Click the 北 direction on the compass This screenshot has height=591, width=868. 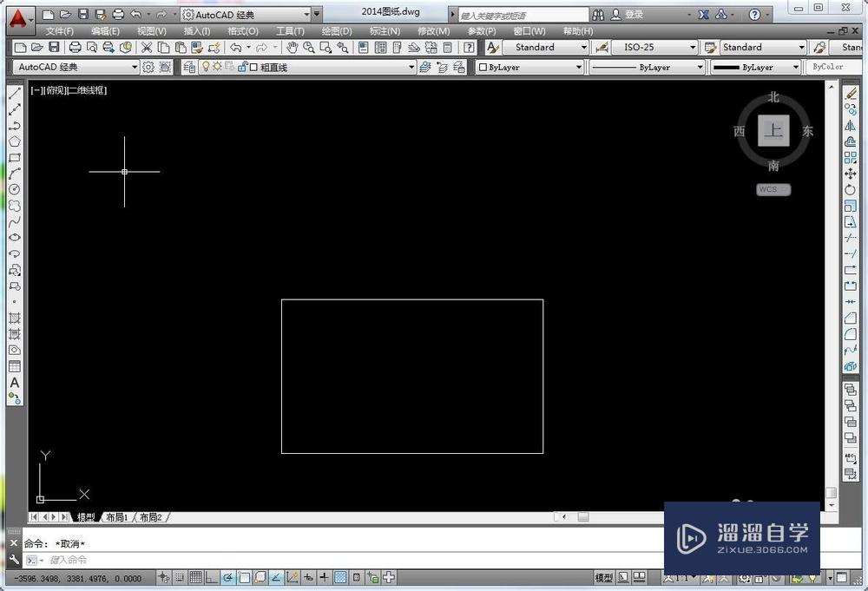click(773, 97)
